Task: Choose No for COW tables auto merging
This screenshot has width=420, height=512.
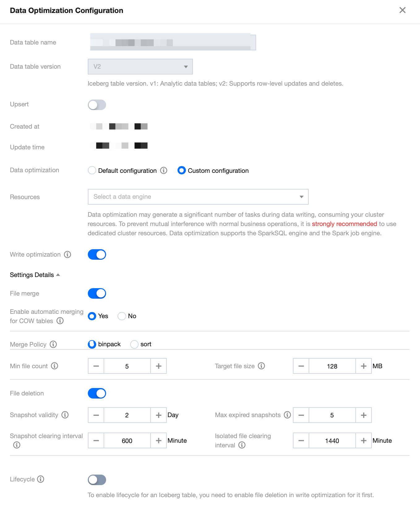Action: (122, 316)
